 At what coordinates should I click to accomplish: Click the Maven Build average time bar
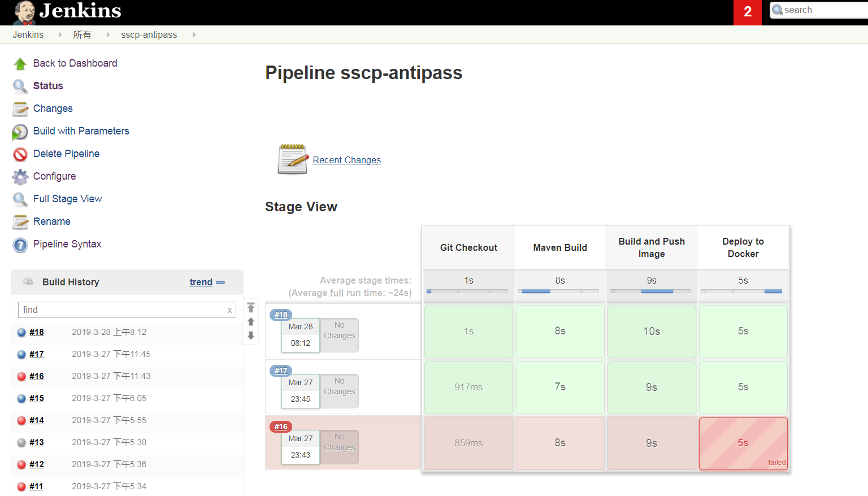point(560,291)
